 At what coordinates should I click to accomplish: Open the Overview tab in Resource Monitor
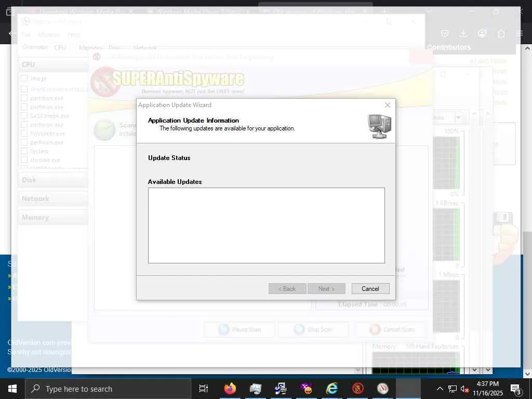[x=35, y=47]
